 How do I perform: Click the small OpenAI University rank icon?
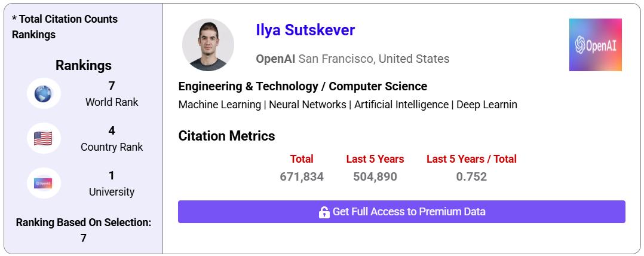[43, 183]
